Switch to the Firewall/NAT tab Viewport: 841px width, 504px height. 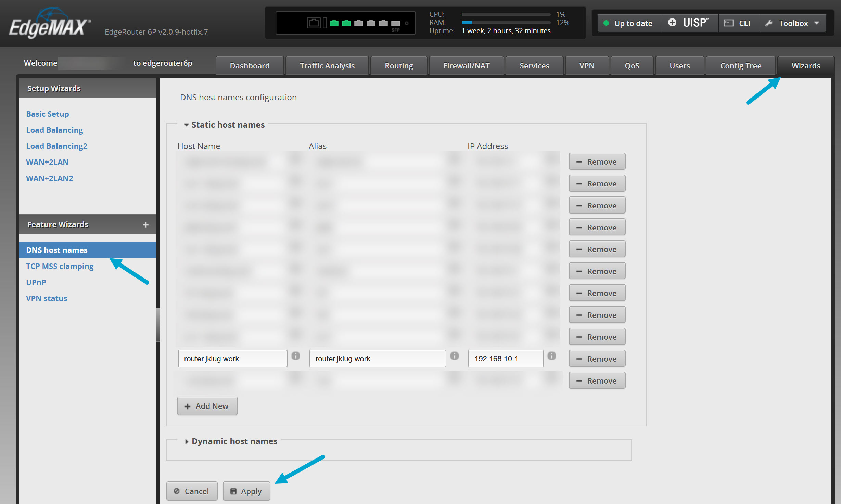coord(466,66)
